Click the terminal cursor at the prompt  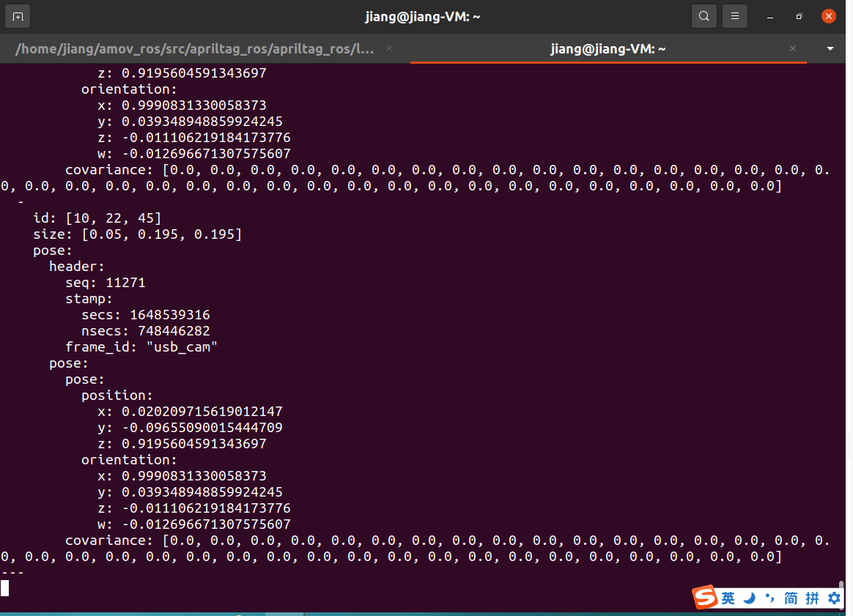tap(5, 587)
